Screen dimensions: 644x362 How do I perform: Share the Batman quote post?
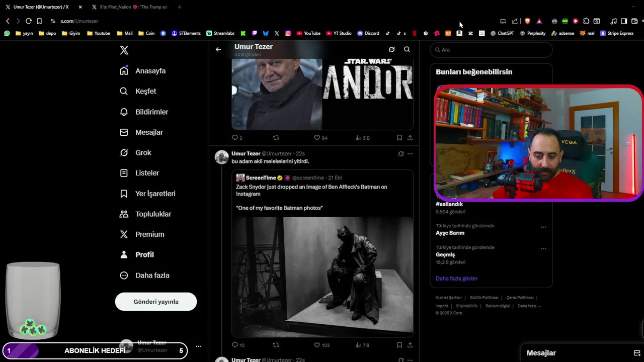(x=410, y=345)
